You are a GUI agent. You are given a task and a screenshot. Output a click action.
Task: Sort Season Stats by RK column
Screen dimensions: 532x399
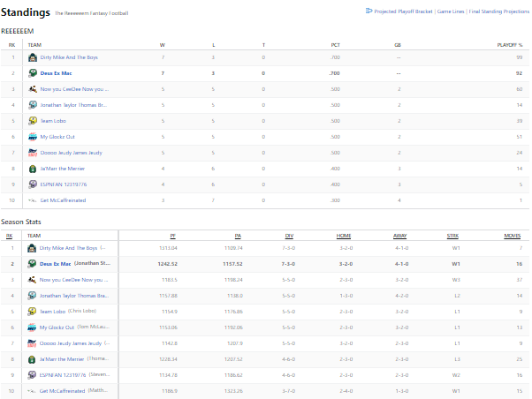(x=10, y=236)
